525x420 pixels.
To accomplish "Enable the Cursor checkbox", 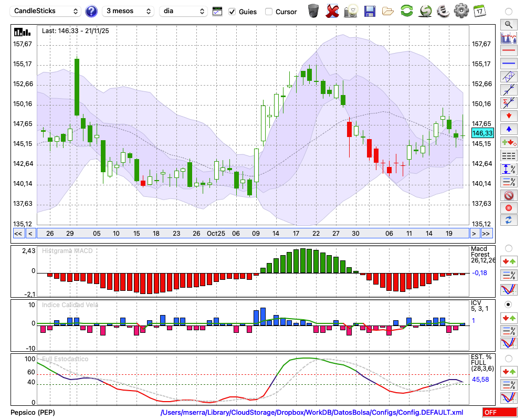I will pos(269,12).
